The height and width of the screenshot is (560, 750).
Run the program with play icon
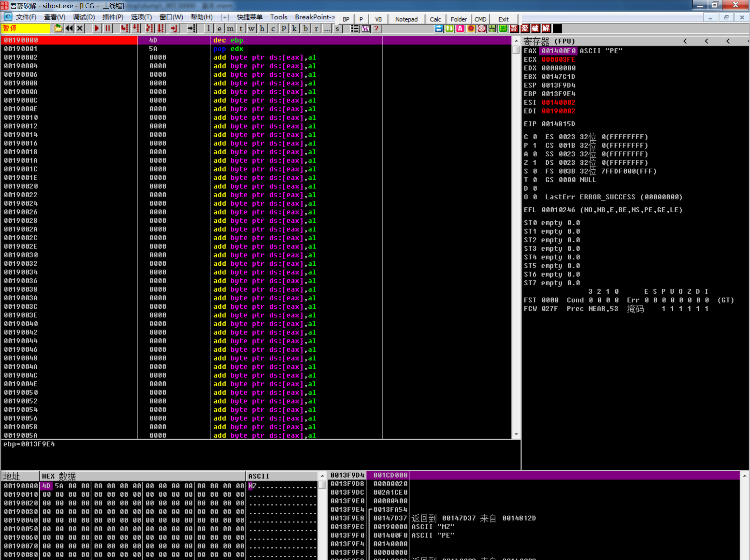pos(96,29)
